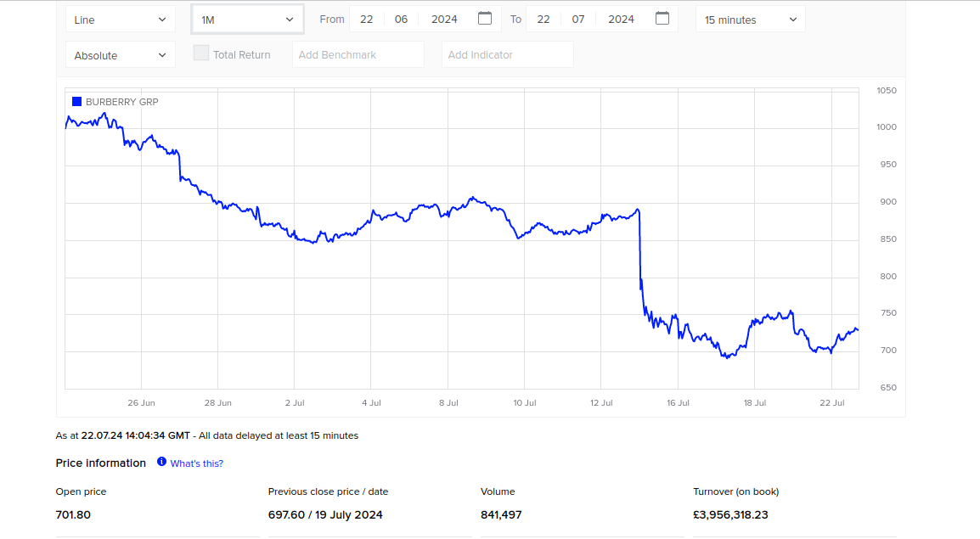Screen dimensions: 980x539
Task: Select the To day field showing 22
Action: [543, 19]
